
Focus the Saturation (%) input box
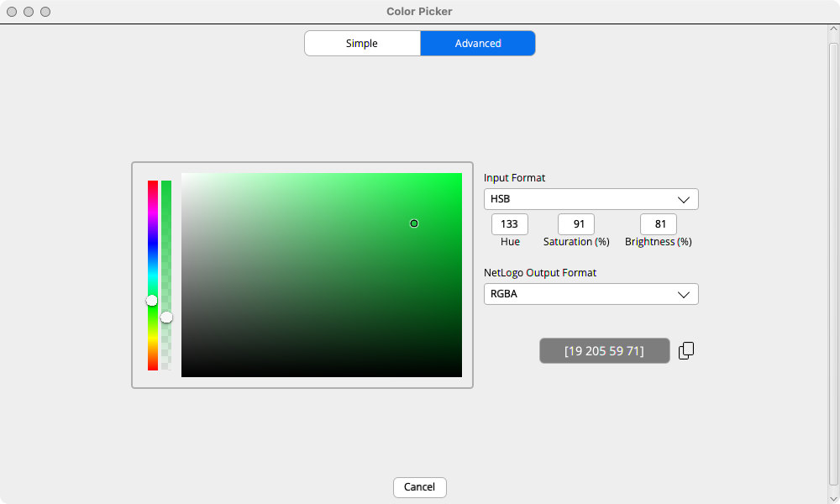point(576,224)
